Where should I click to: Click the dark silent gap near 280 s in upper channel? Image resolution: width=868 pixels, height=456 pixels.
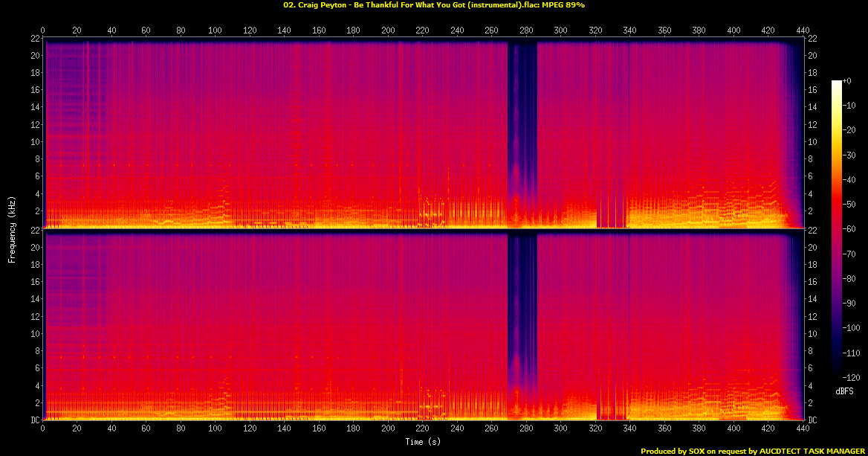522,133
